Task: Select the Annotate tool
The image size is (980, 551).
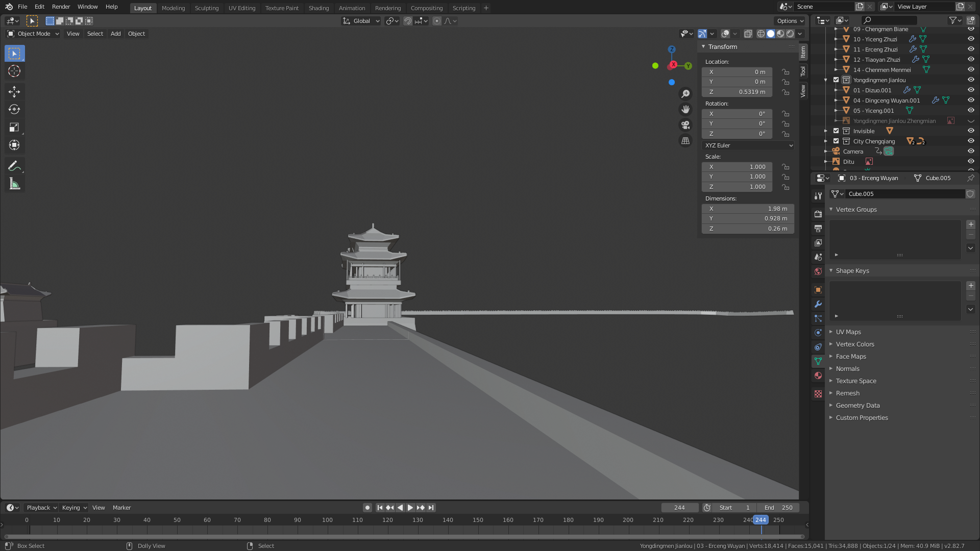Action: pyautogui.click(x=14, y=165)
